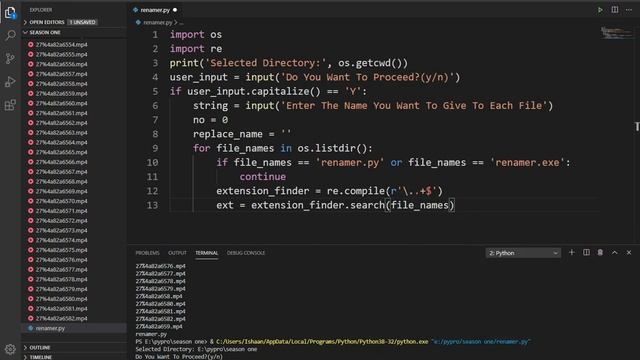Select the renamer.py editor tab

[x=155, y=10]
